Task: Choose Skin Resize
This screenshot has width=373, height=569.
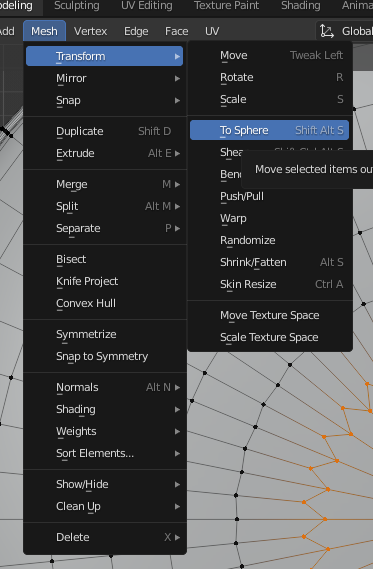Action: tap(270, 284)
